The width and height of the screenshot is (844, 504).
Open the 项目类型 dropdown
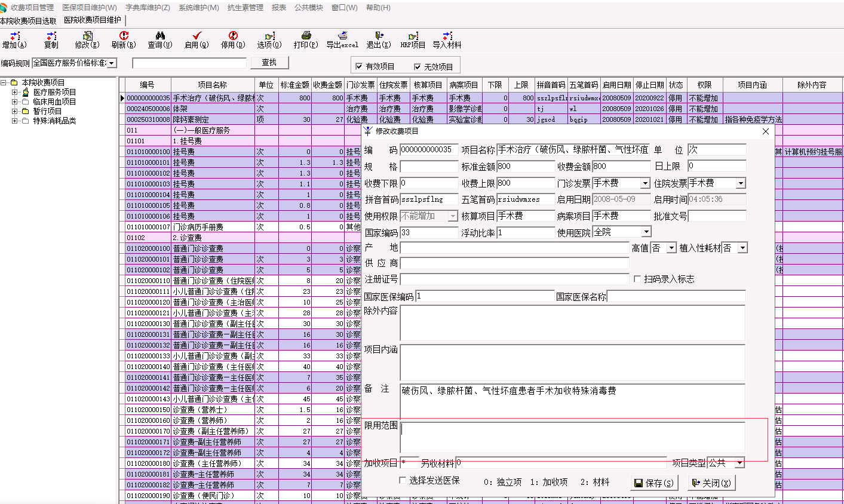click(x=740, y=463)
